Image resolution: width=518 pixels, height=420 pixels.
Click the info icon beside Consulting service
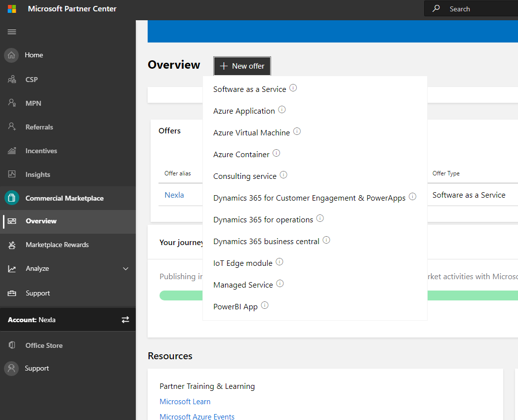click(x=283, y=175)
